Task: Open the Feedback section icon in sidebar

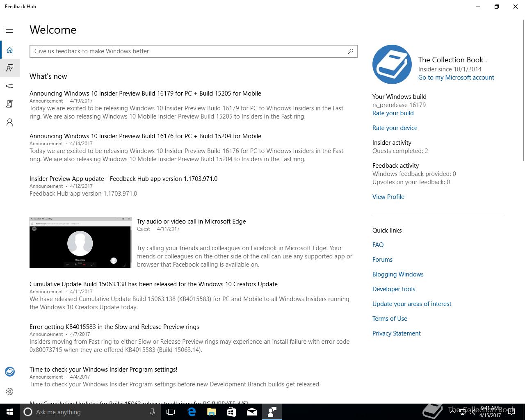Action: [x=10, y=68]
